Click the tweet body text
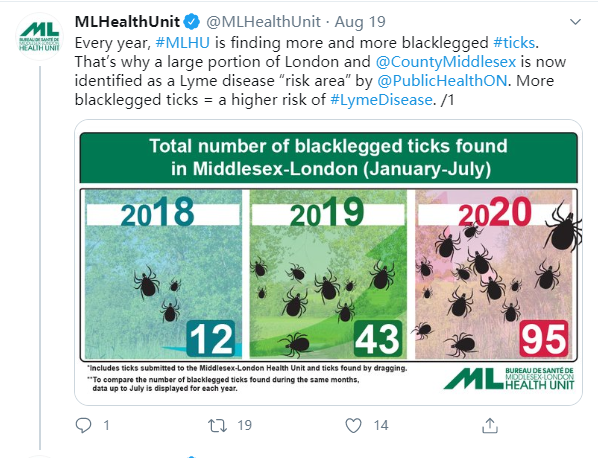The height and width of the screenshot is (458, 598). [x=320, y=71]
